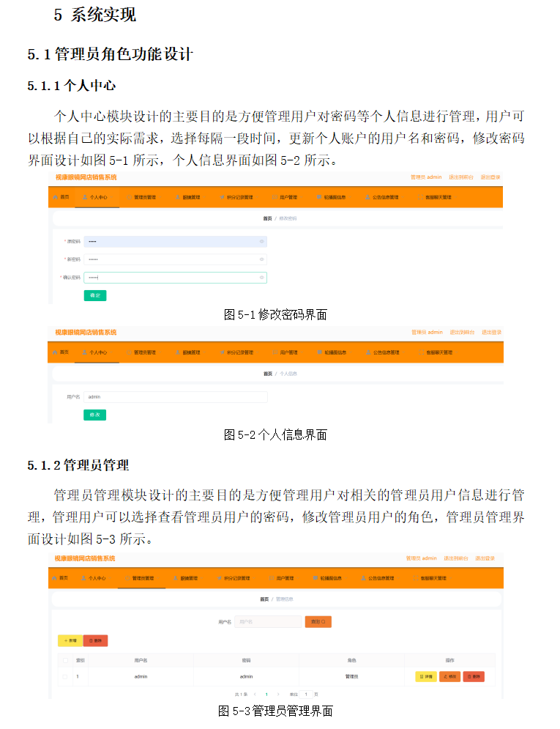
Task: Open 管理员管理 menu in figure 5-2
Action: pos(142,352)
